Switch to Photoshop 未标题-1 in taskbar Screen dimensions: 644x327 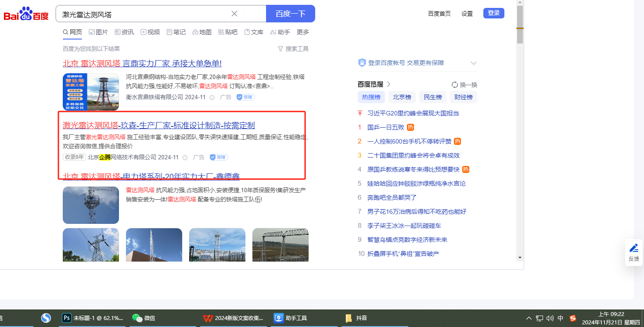click(x=93, y=318)
